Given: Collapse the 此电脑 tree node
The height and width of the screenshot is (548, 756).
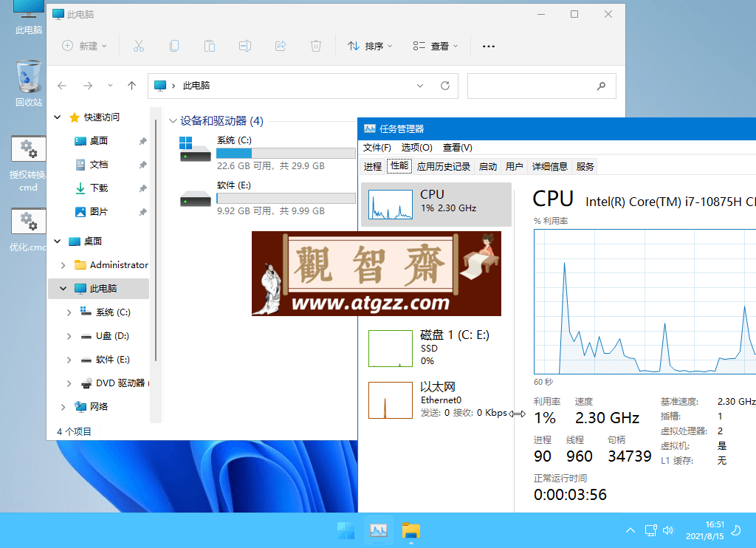Looking at the screenshot, I should tap(63, 289).
